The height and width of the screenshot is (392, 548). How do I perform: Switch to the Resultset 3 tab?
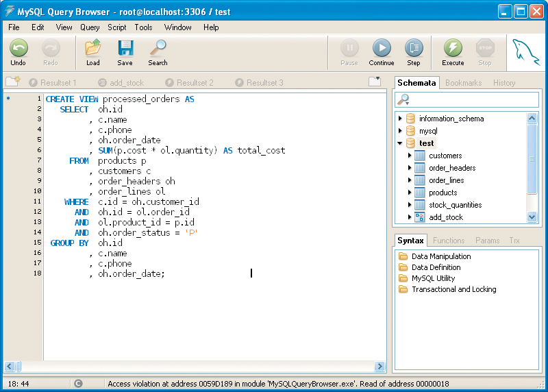click(259, 82)
